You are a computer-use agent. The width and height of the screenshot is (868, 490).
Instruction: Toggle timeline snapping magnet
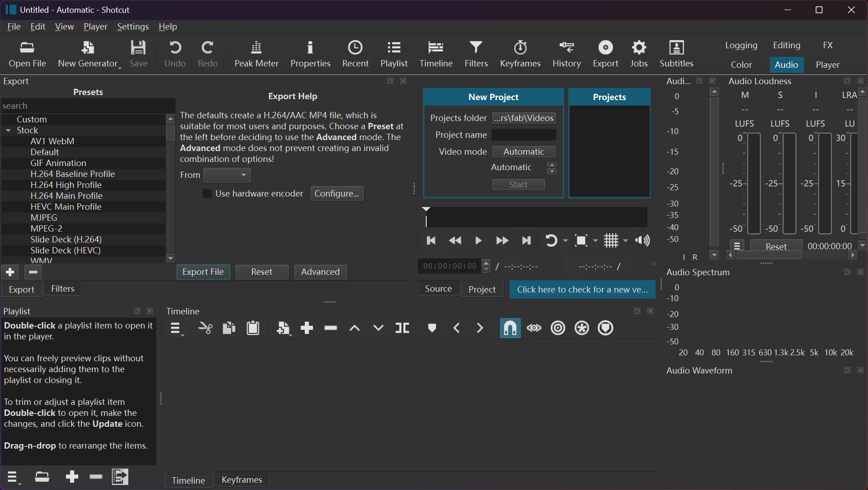tap(509, 328)
